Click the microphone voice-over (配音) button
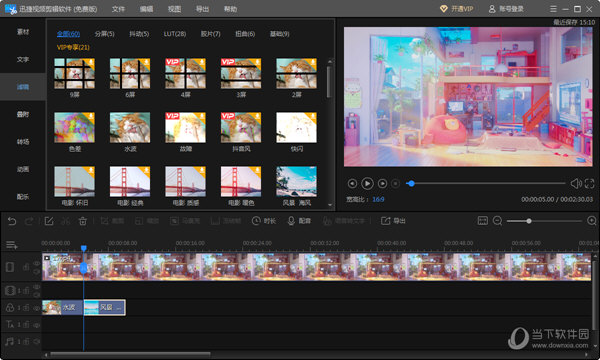 coord(299,221)
